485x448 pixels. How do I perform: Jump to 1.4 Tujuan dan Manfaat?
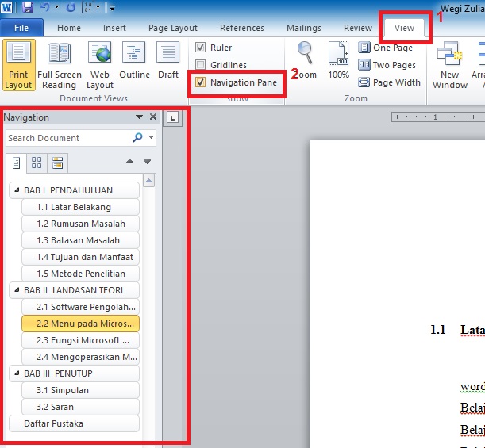(80, 257)
